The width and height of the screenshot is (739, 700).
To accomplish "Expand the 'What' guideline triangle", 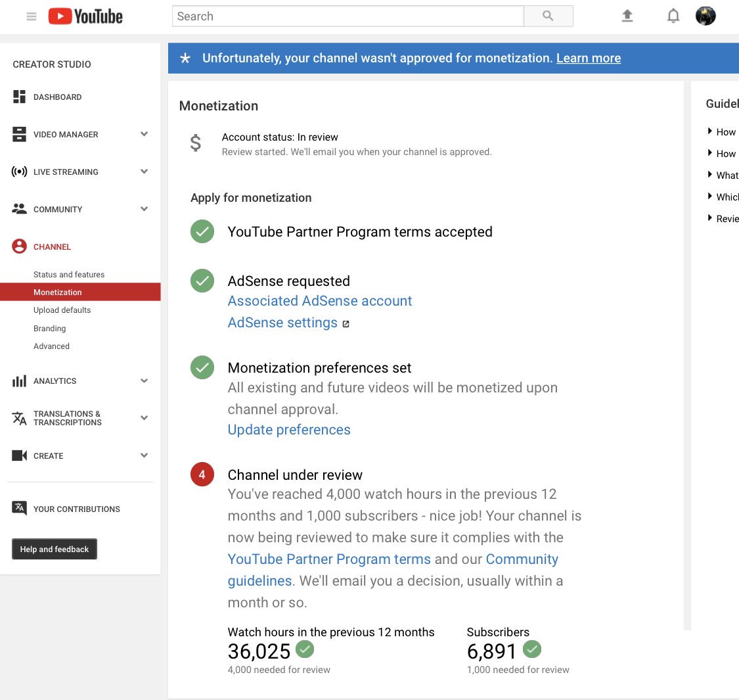I will point(710,175).
